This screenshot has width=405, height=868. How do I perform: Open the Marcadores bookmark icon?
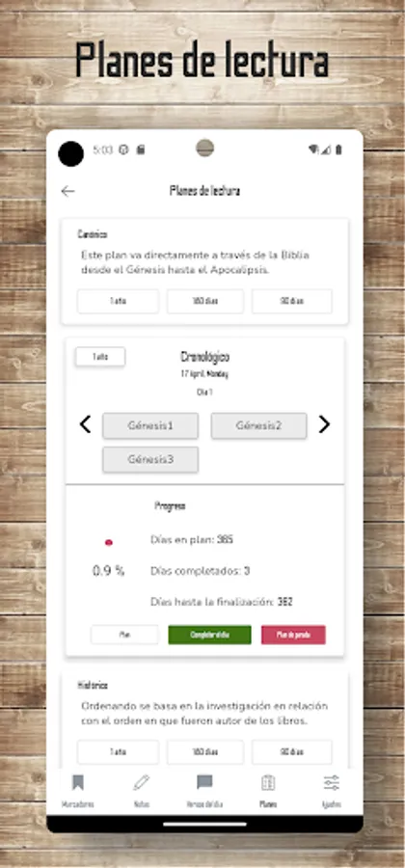coord(77,783)
